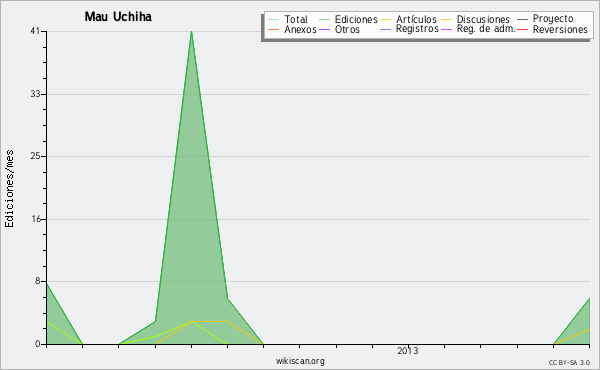Click the 25 y-axis value
Screen dimensions: 600x370
[35, 156]
